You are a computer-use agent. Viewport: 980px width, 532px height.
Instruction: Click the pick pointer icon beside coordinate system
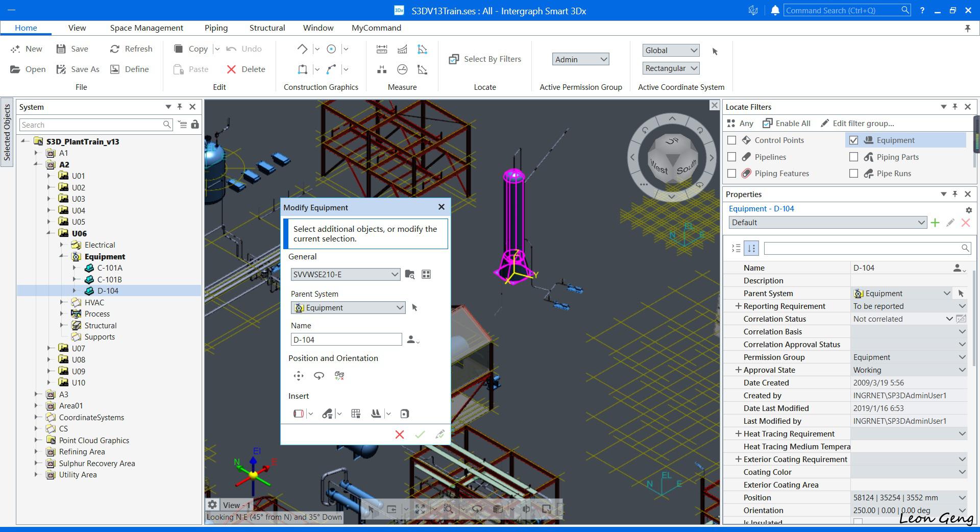click(x=715, y=52)
